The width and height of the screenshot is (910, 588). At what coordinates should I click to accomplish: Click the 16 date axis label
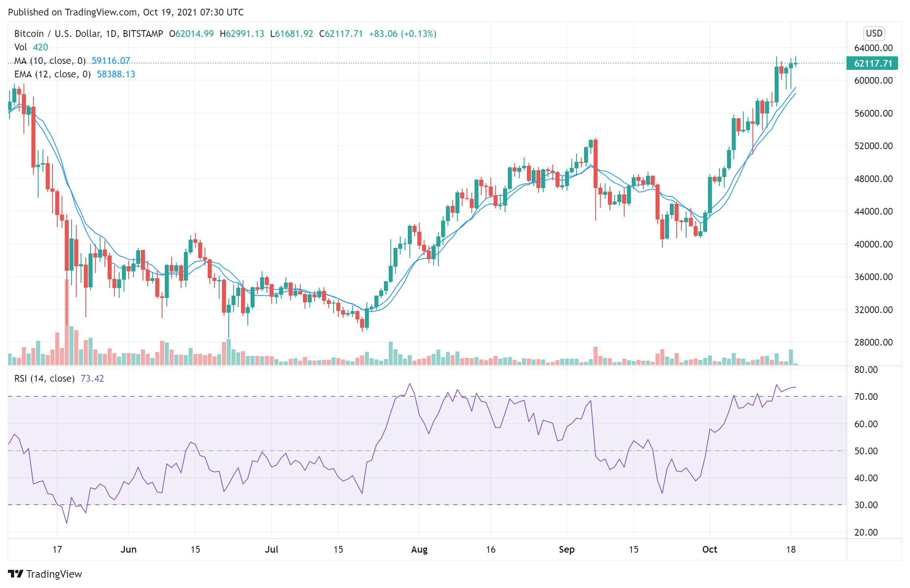click(491, 550)
